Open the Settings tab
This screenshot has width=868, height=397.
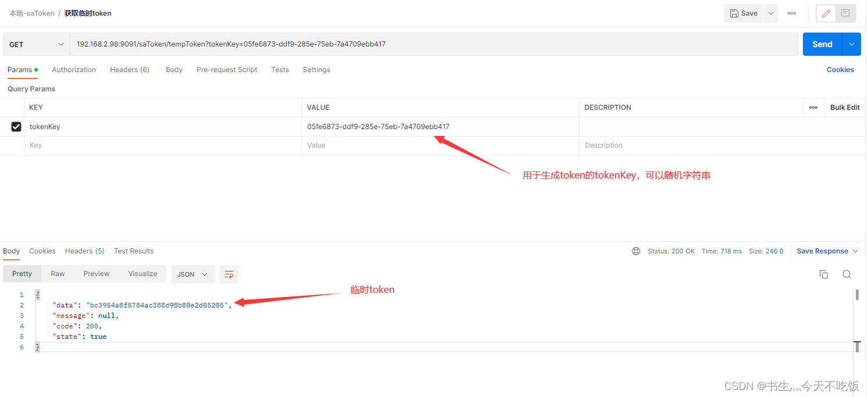point(316,70)
